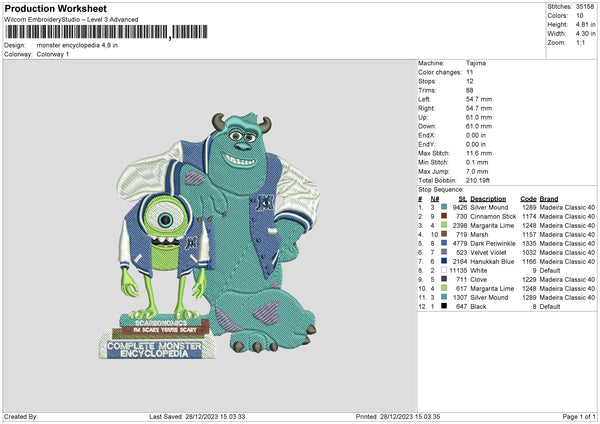Click the 'Max Jump:' value 7.0 mm
Image resolution: width=600 pixels, height=424 pixels.
click(477, 171)
